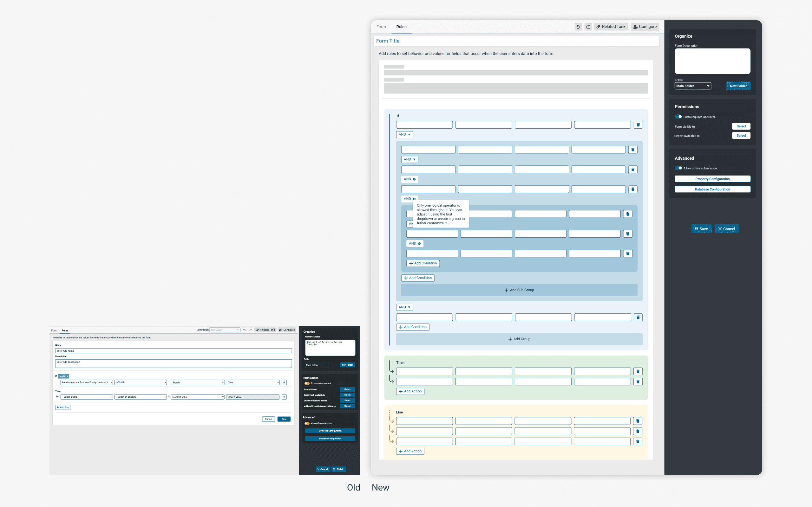Open the Language English (en) dropdown

(x=225, y=330)
